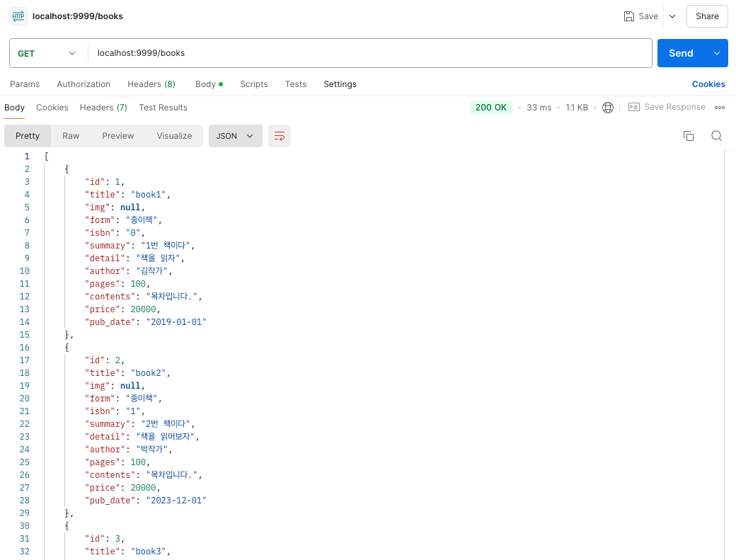Send the request
The image size is (736, 560).
(x=681, y=53)
